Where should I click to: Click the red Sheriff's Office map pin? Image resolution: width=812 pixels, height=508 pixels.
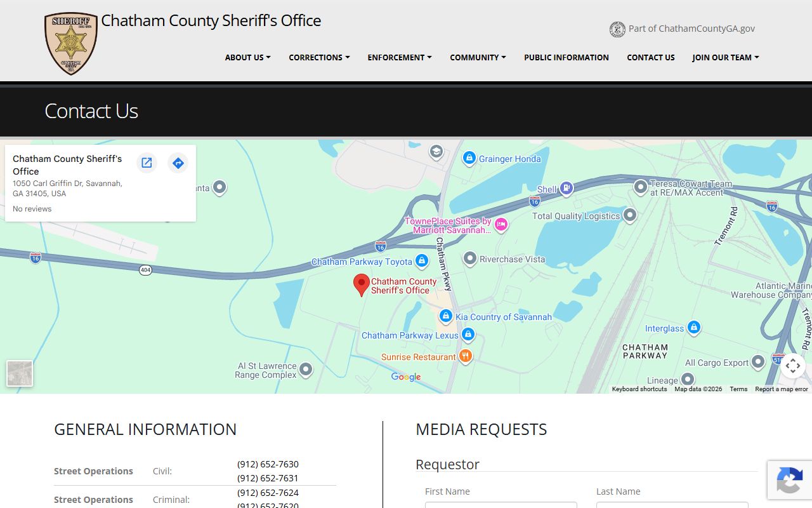coord(361,285)
